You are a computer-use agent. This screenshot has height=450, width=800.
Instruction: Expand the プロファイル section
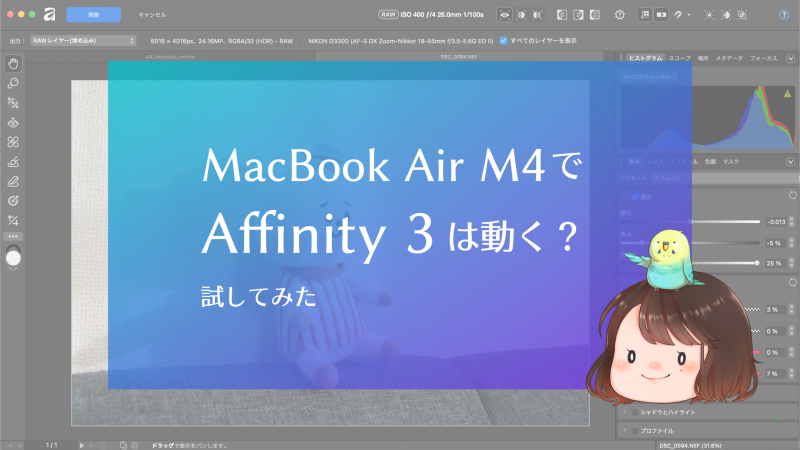(624, 430)
